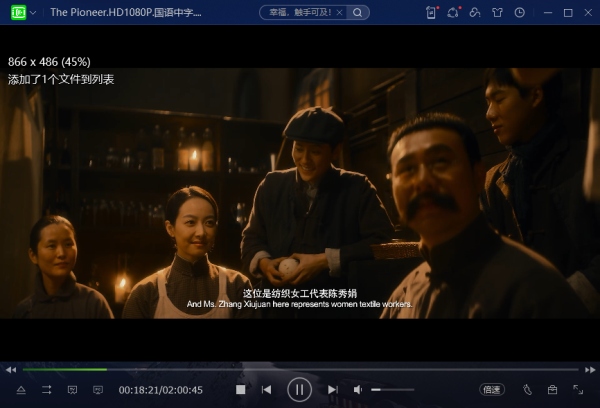
Task: Toggle the playback order mode icon
Action: pos(47,390)
